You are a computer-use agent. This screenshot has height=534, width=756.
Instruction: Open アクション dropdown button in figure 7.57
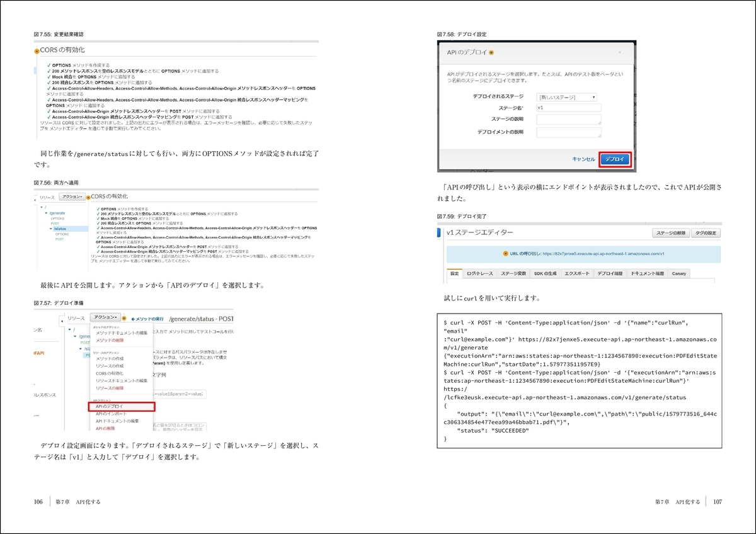coord(105,317)
